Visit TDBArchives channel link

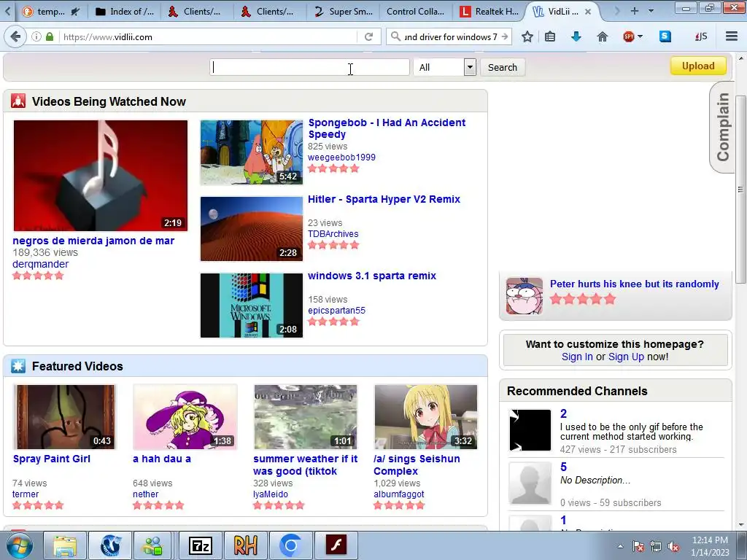333,234
